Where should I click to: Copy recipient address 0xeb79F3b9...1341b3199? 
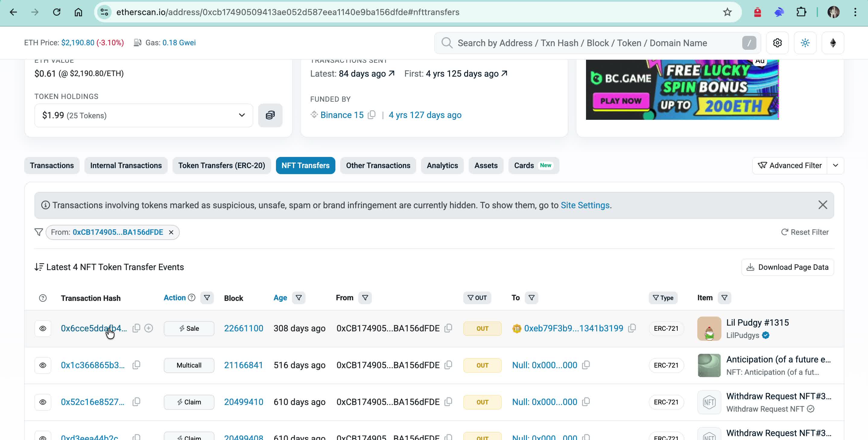632,328
